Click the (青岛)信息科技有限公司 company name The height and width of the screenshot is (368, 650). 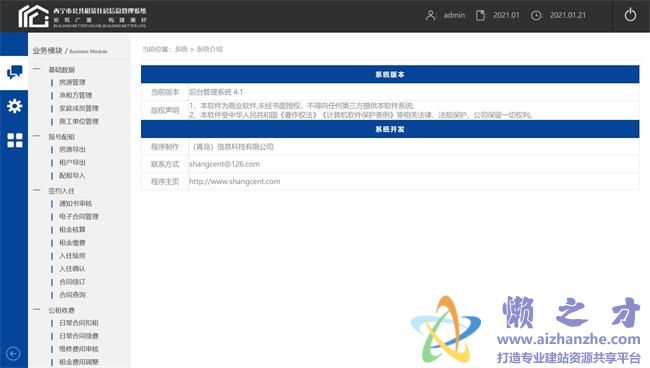pyautogui.click(x=232, y=147)
